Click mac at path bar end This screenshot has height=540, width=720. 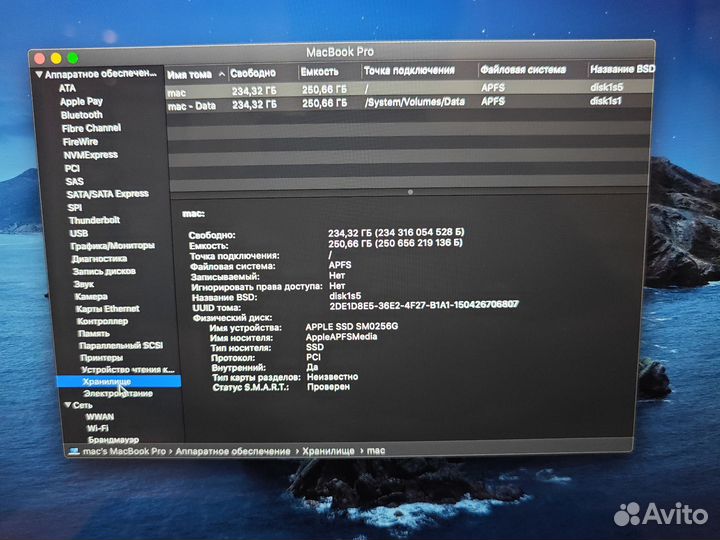pyautogui.click(x=376, y=450)
